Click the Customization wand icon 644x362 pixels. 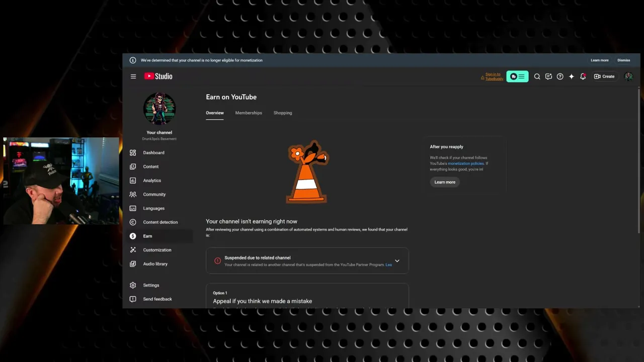[x=133, y=250]
